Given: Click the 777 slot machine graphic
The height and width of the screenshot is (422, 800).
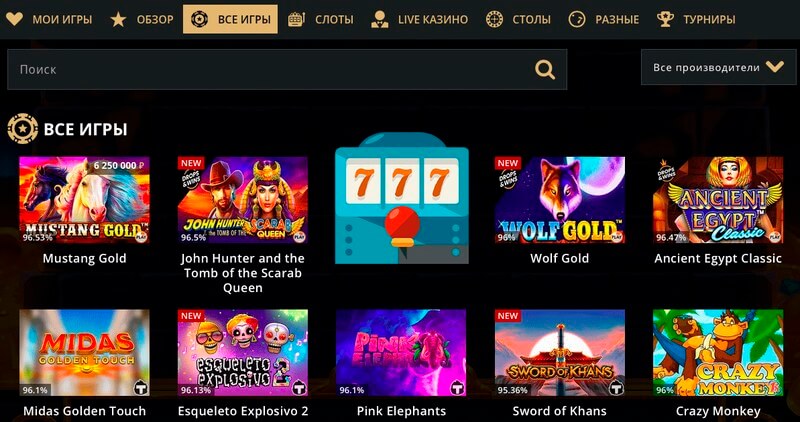Looking at the screenshot, I should (x=402, y=198).
